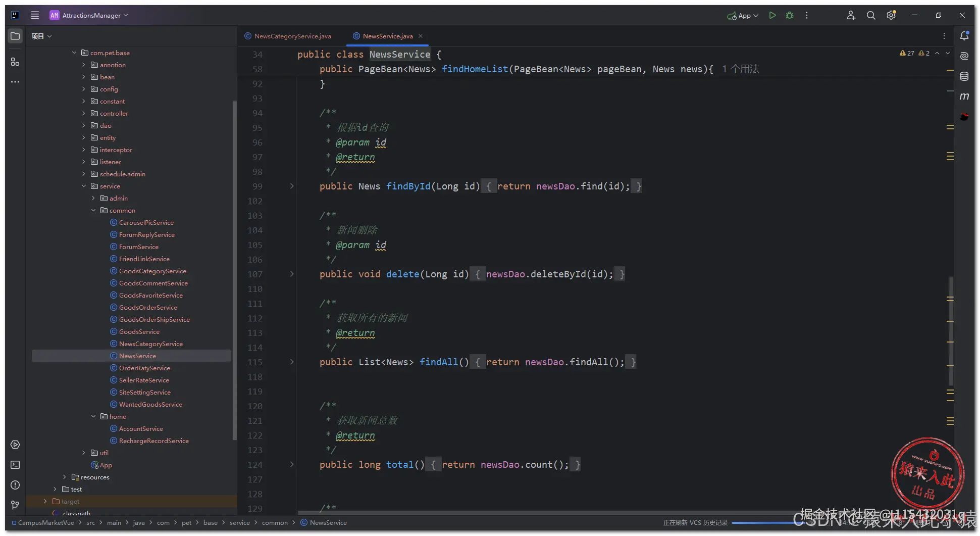Image resolution: width=980 pixels, height=536 pixels.
Task: Click the service breadcrumb segment
Action: click(x=240, y=522)
